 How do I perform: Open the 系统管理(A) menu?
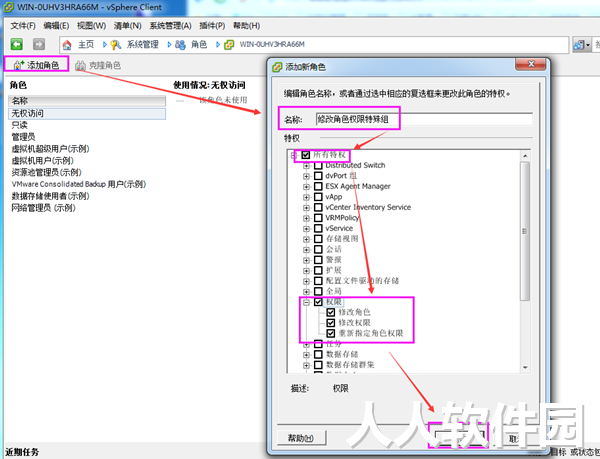click(x=170, y=26)
